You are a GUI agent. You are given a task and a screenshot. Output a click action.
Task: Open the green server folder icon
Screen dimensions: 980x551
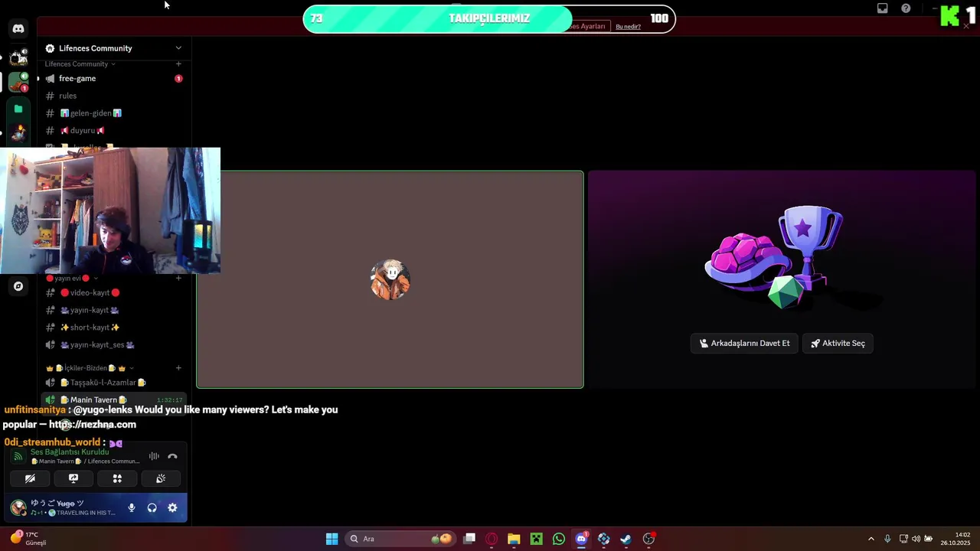click(18, 109)
